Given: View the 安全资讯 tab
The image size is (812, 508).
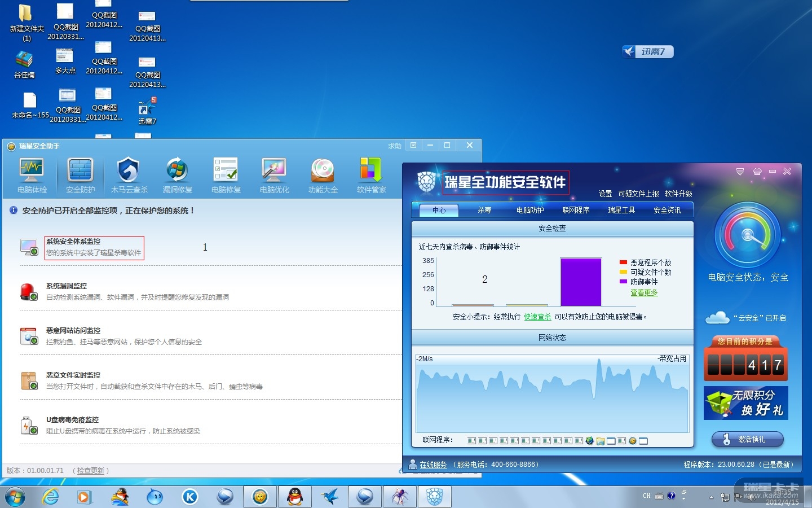Looking at the screenshot, I should click(x=667, y=210).
